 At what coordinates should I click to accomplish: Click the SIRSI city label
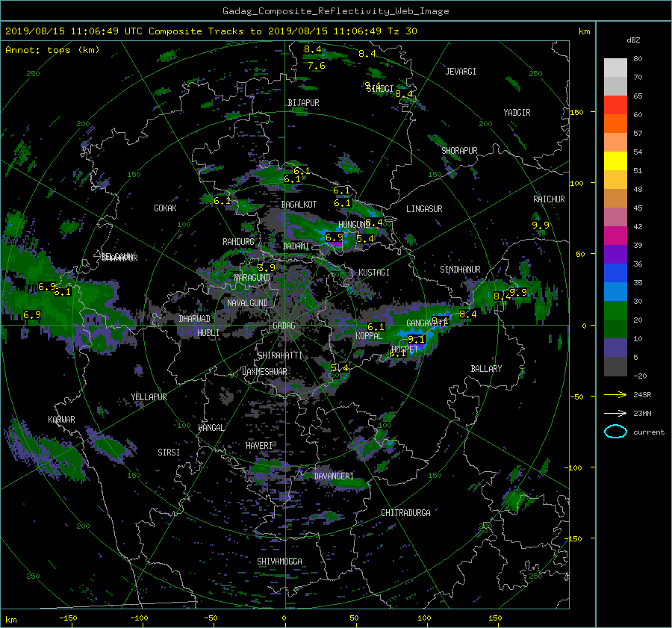pos(169,453)
